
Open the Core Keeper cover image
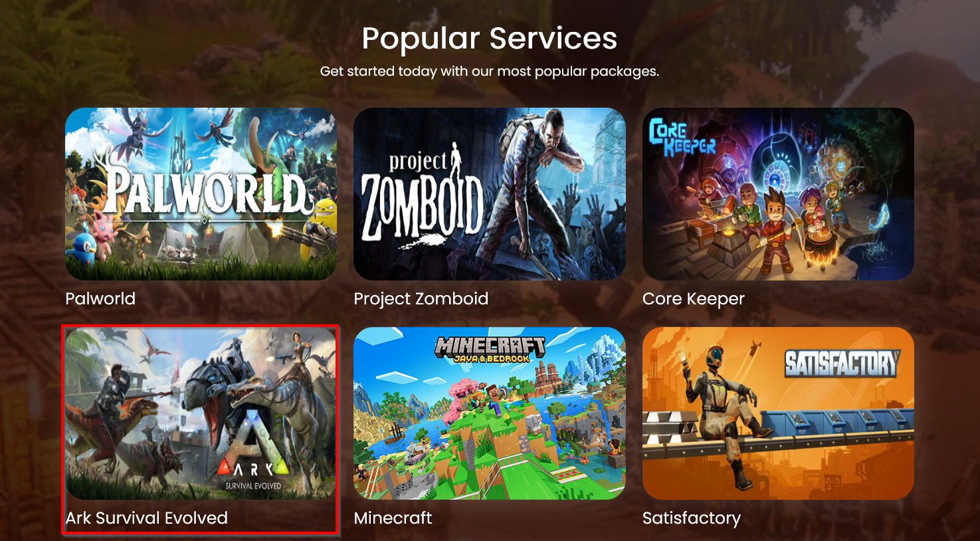tap(778, 194)
